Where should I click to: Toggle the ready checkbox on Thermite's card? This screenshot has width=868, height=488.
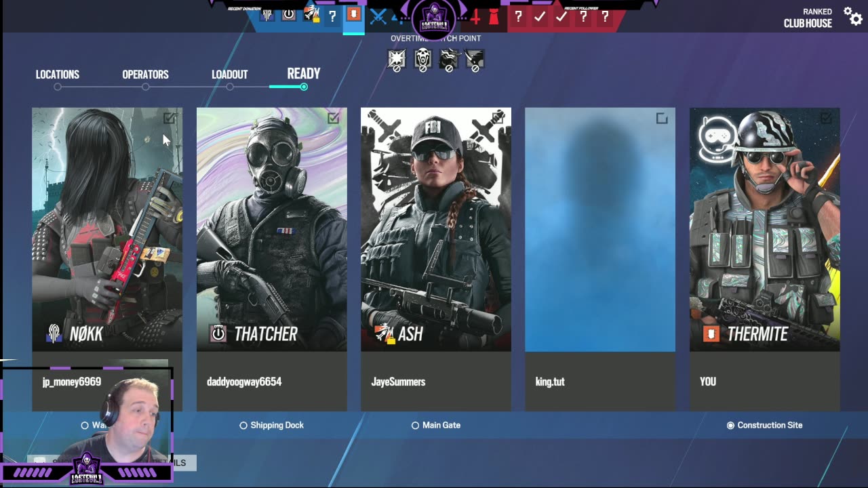[826, 119]
